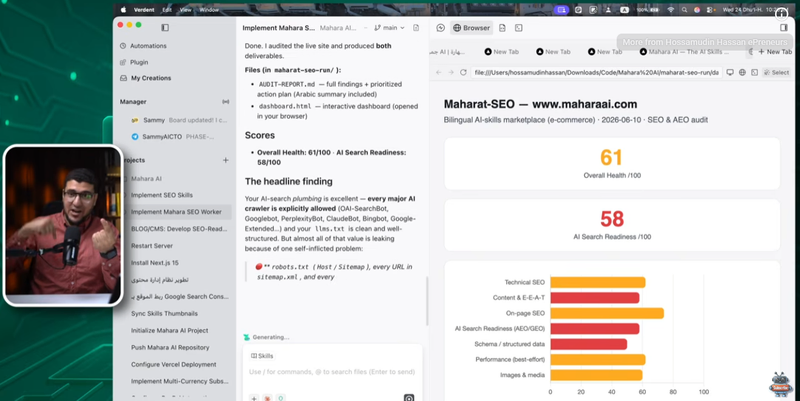Open the SammyAICTO Telegram chat
This screenshot has height=401, width=800.
pyautogui.click(x=172, y=137)
